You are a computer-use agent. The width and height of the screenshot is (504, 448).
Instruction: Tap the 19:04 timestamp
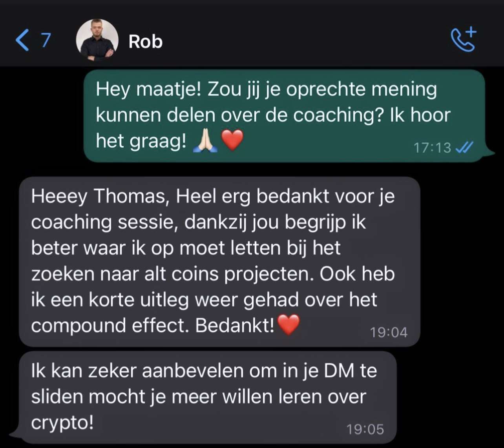coord(389,333)
